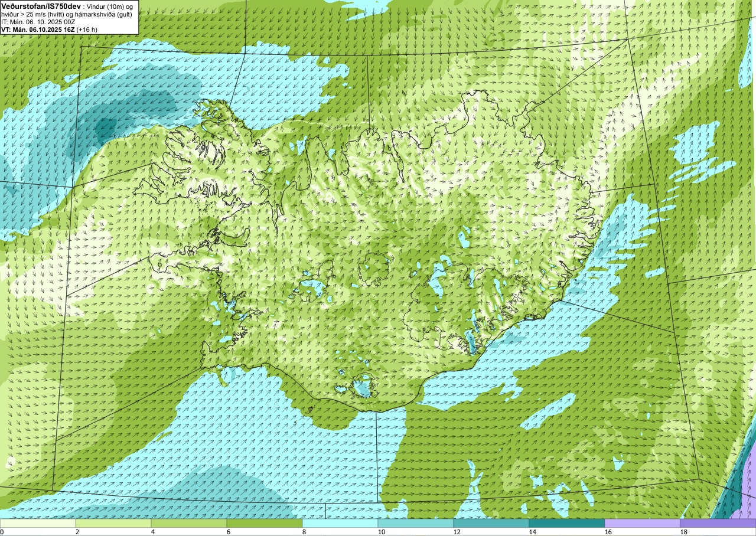
Task: Click the dark green 6–8 m/s legend swatch
Action: [x=265, y=523]
